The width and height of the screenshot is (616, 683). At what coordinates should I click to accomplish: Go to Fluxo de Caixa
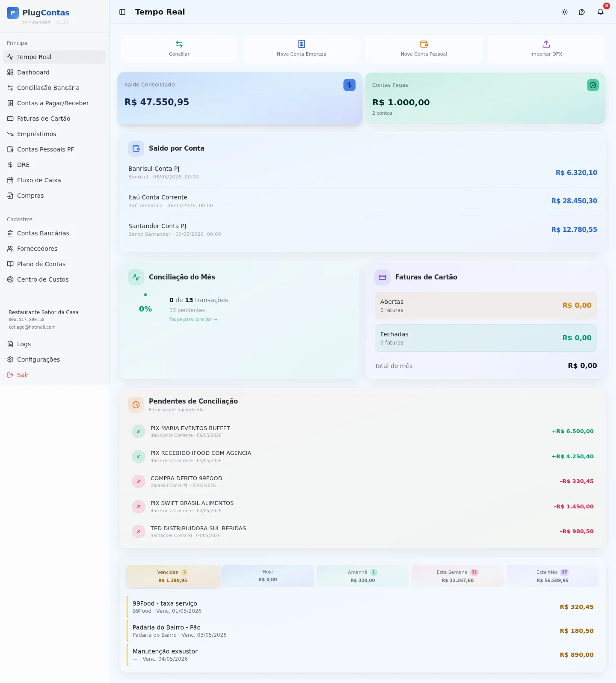tap(54, 180)
